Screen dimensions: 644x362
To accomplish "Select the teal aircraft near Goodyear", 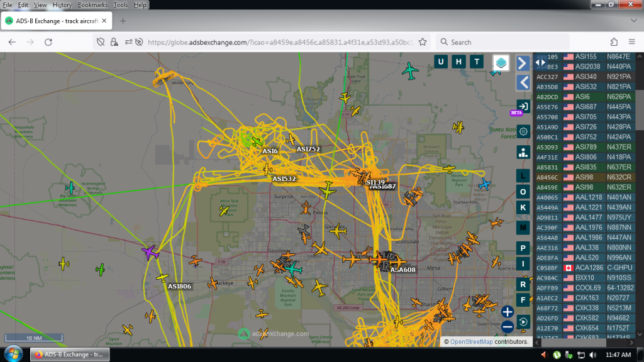I will tap(293, 269).
